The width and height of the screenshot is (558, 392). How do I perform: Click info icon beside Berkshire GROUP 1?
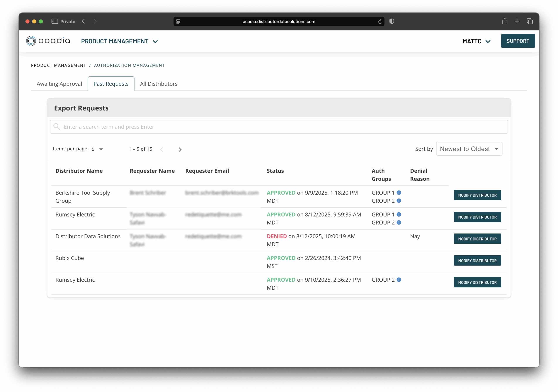[399, 193]
